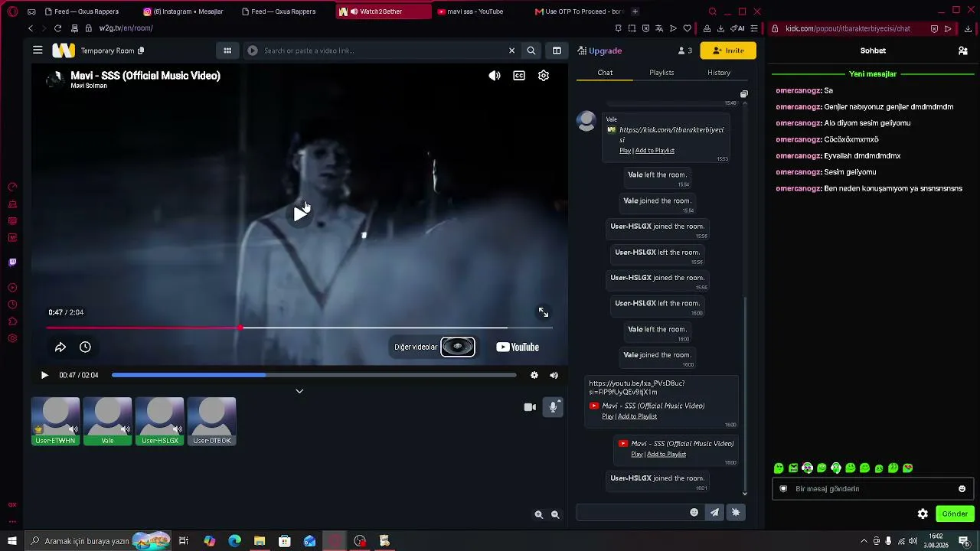Mute the YouTube video volume
980x551 pixels.
point(495,76)
